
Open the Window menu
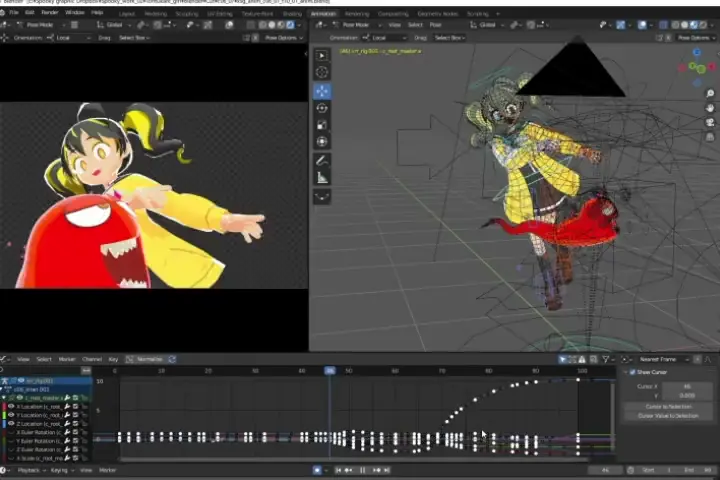[x=74, y=13]
